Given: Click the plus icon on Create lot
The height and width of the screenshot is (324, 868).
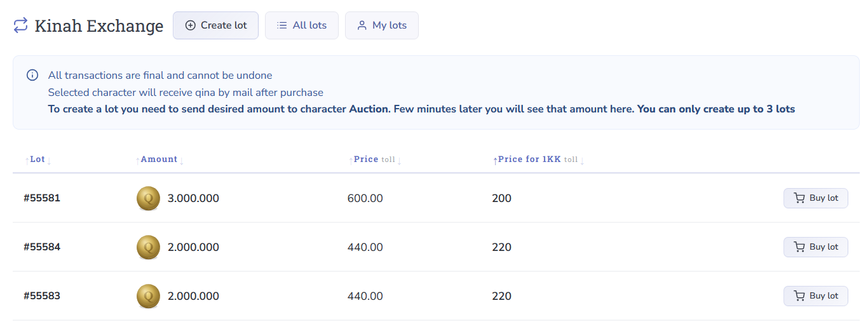Looking at the screenshot, I should tap(190, 25).
